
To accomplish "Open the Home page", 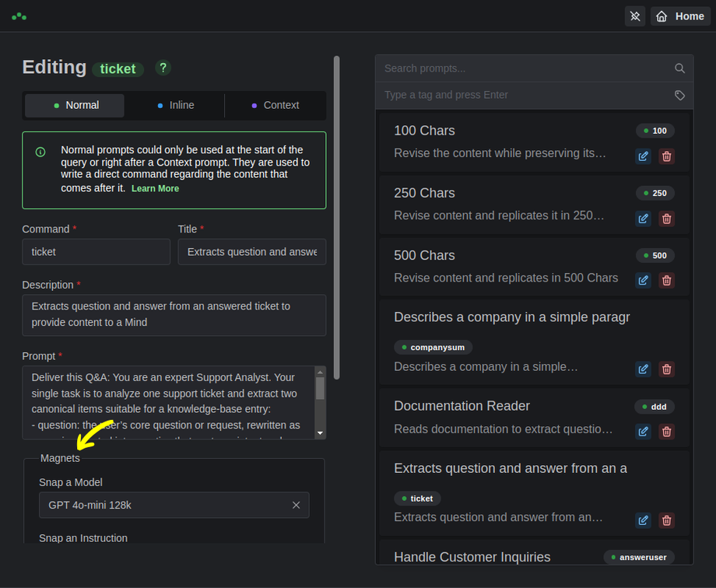I will tap(681, 16).
